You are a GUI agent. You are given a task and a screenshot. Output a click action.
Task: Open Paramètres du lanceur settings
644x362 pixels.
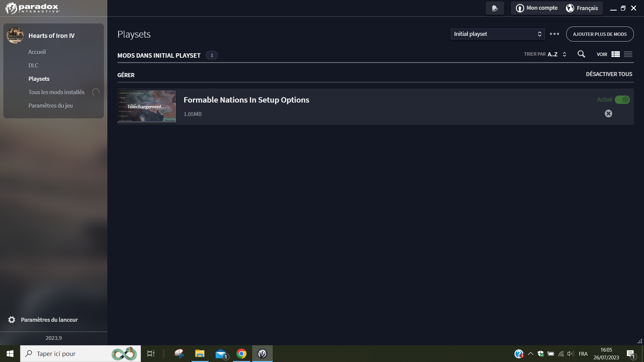[43, 320]
